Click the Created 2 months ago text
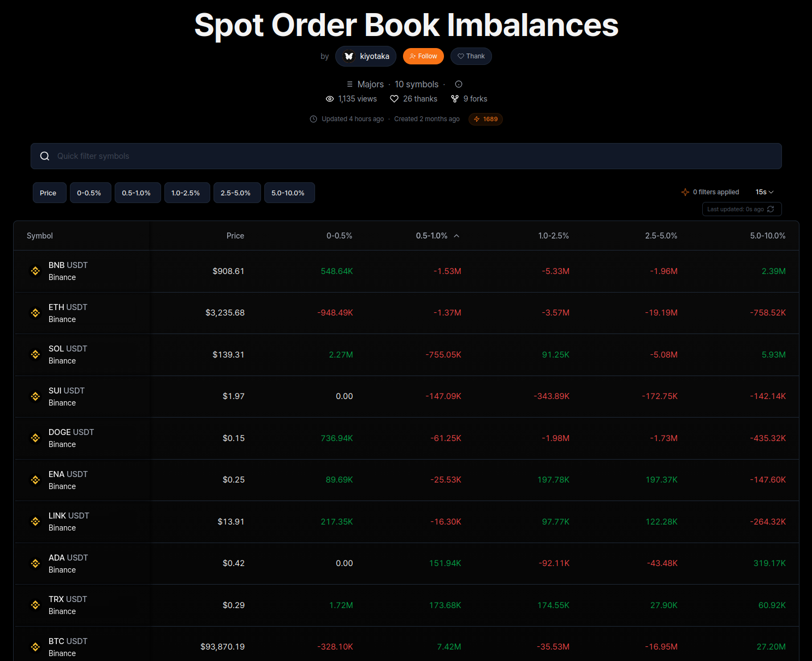Image resolution: width=812 pixels, height=661 pixels. [427, 119]
